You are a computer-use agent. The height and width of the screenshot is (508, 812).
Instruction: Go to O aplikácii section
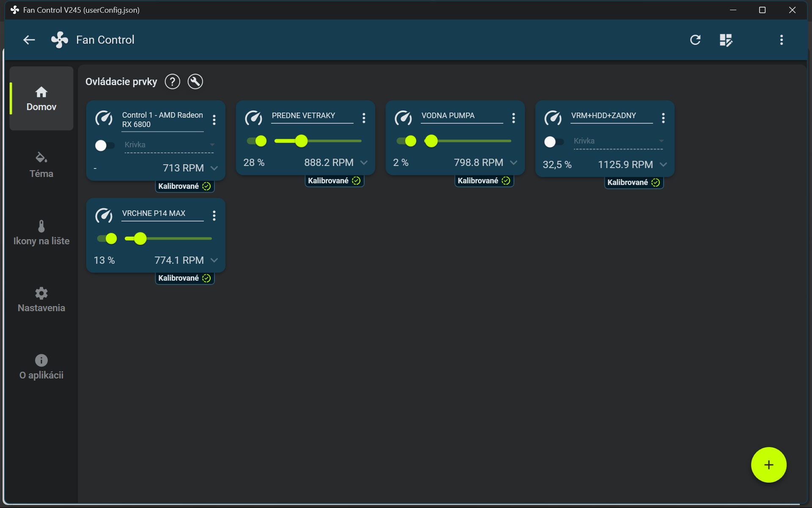pyautogui.click(x=41, y=367)
